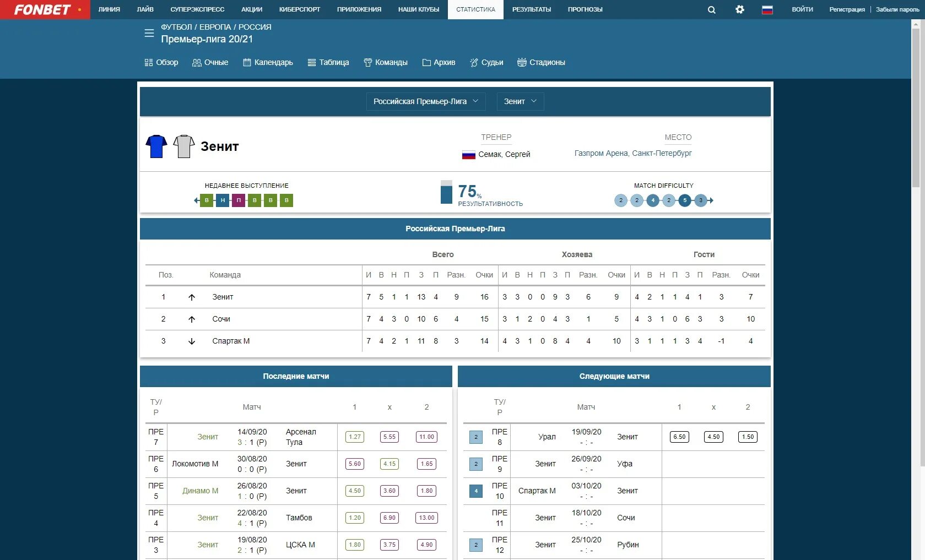Expand Российская Премьер-Лига dropdown
Screen dimensions: 925x560
[426, 101]
